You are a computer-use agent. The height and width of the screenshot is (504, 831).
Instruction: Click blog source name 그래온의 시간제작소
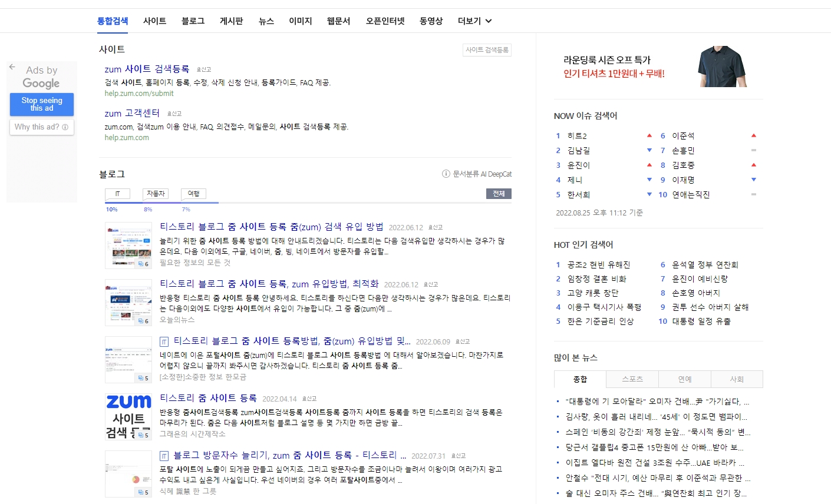193,434
